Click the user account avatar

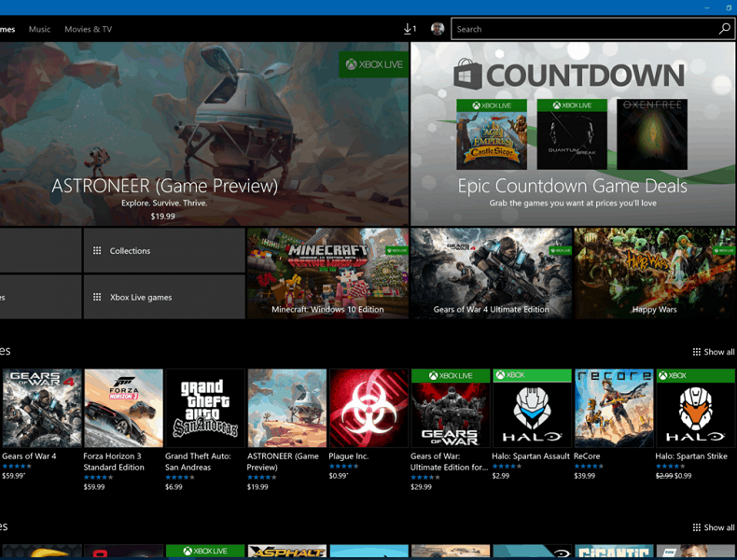(437, 29)
